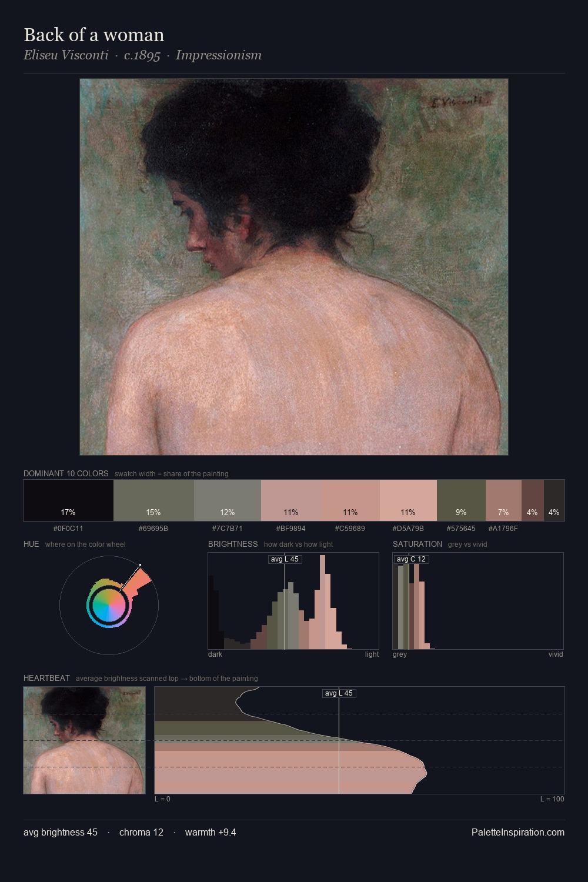Open the PaletteInspiration.com link
This screenshot has height=882, width=588.
pos(518,832)
